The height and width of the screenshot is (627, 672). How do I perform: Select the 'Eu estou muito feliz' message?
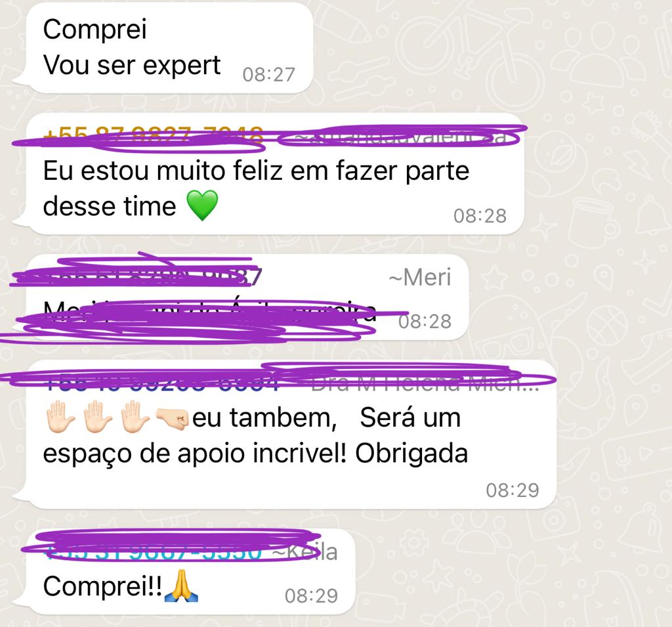[x=275, y=174]
